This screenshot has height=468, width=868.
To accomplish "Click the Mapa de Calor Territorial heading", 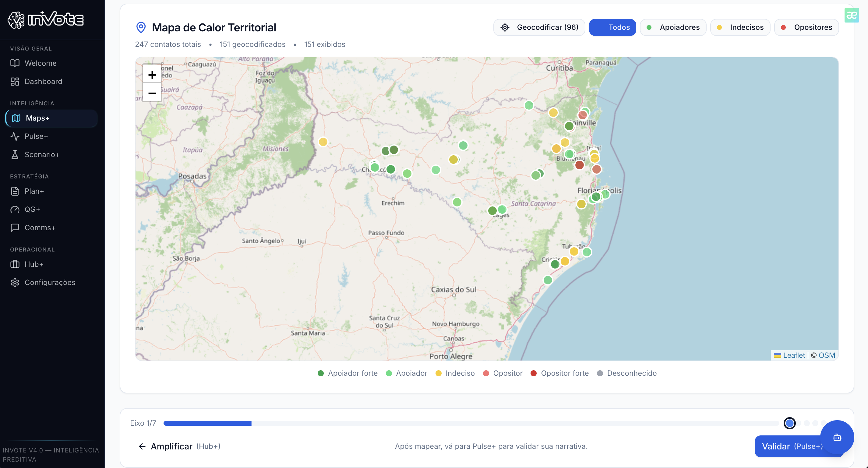I will point(214,27).
